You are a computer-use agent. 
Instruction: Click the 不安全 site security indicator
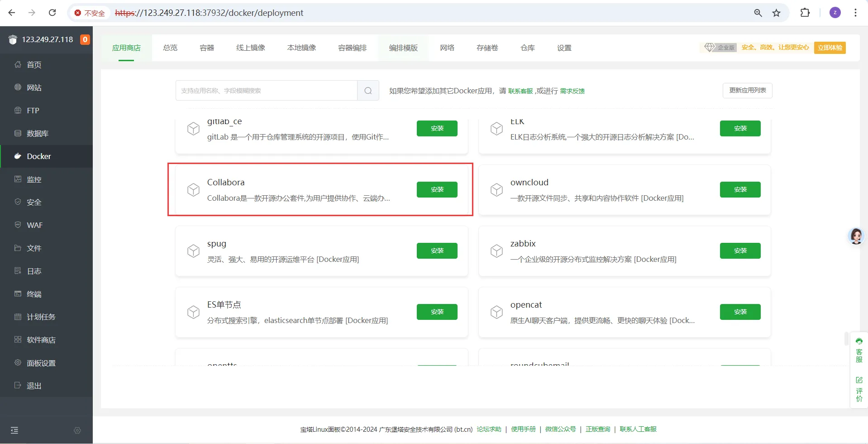(x=90, y=13)
